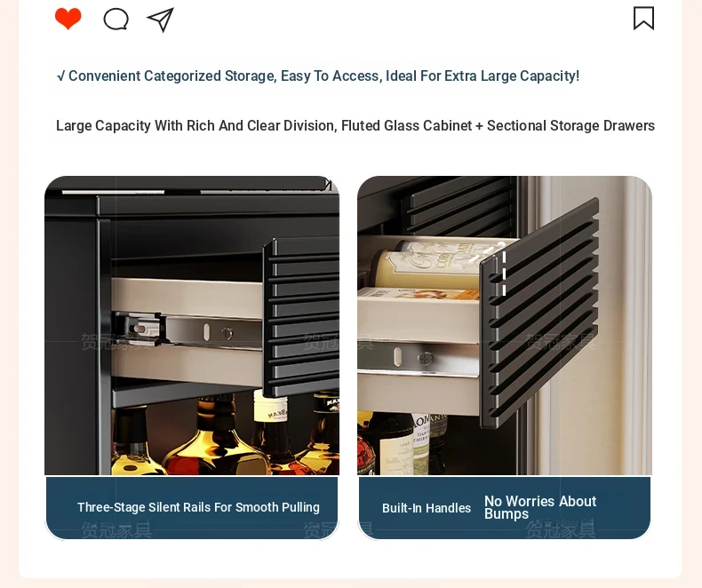Screen dimensions: 702x588
Task: Open comments via the speech bubble icon
Action: pos(116,20)
